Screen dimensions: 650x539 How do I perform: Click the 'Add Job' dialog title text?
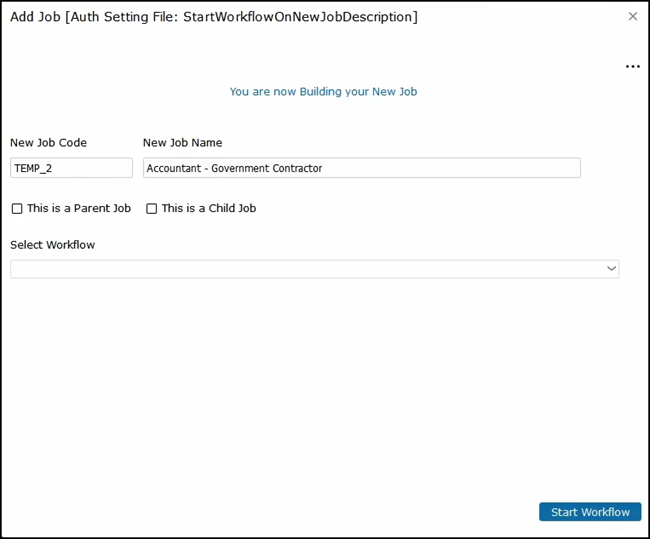point(36,17)
